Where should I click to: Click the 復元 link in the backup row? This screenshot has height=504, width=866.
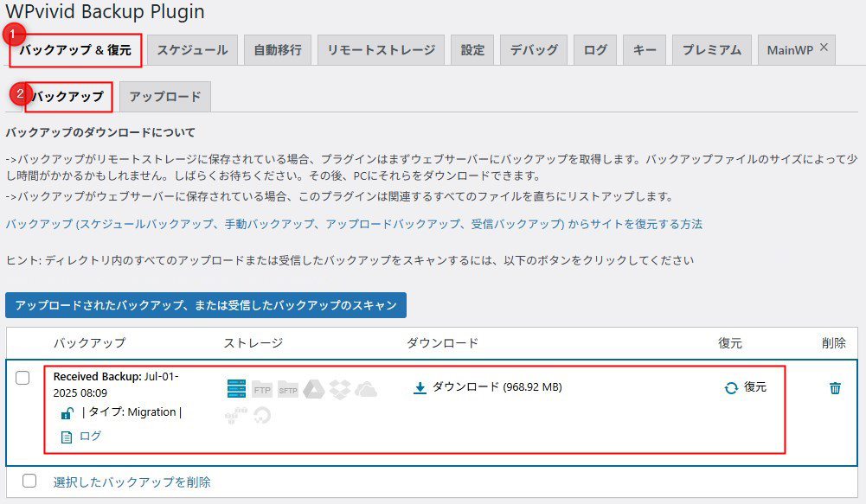(755, 387)
